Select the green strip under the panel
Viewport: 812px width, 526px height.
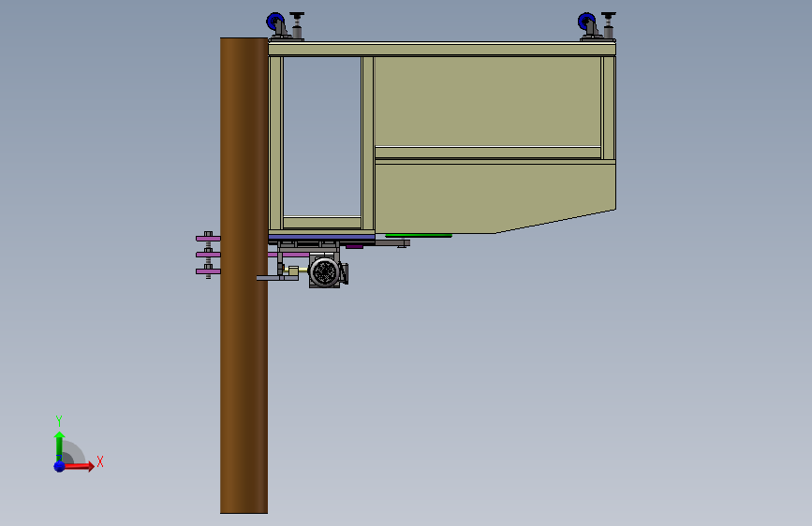pos(419,236)
